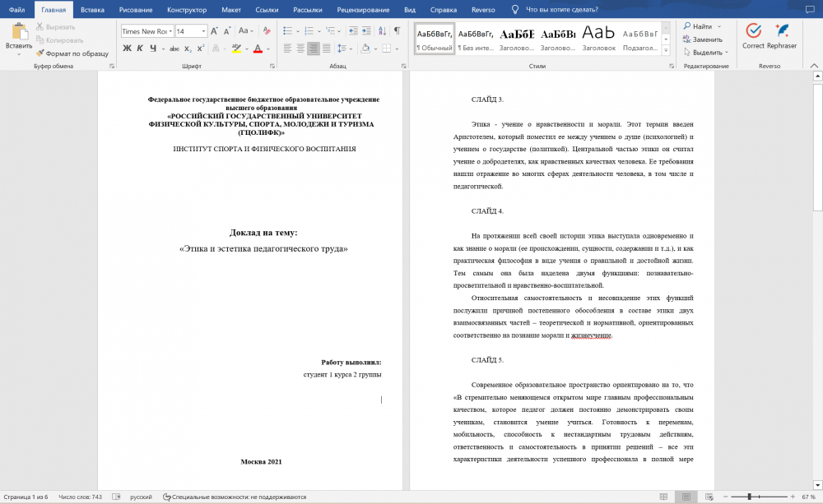Click the Format Painter brush icon

tap(40, 53)
